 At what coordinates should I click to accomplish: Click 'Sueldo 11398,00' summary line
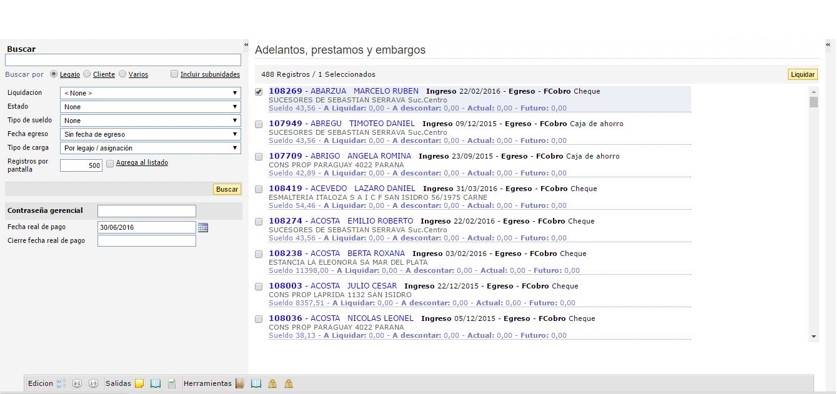(x=424, y=271)
